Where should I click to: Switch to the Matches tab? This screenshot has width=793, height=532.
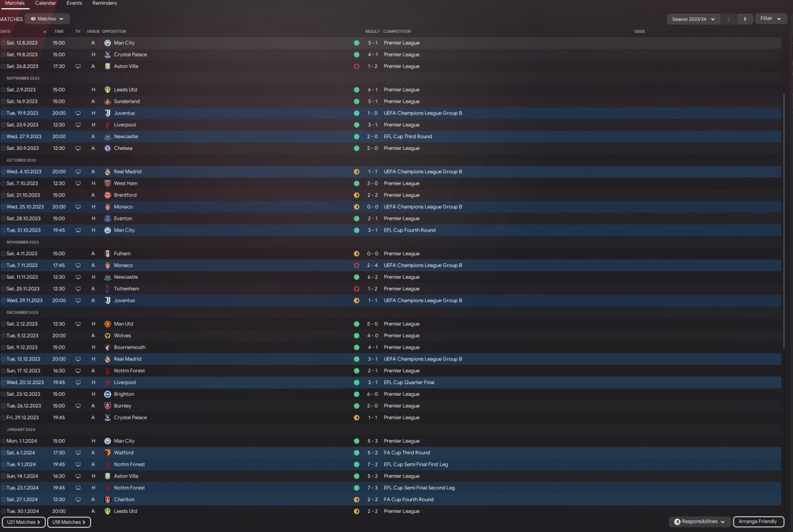[15, 4]
